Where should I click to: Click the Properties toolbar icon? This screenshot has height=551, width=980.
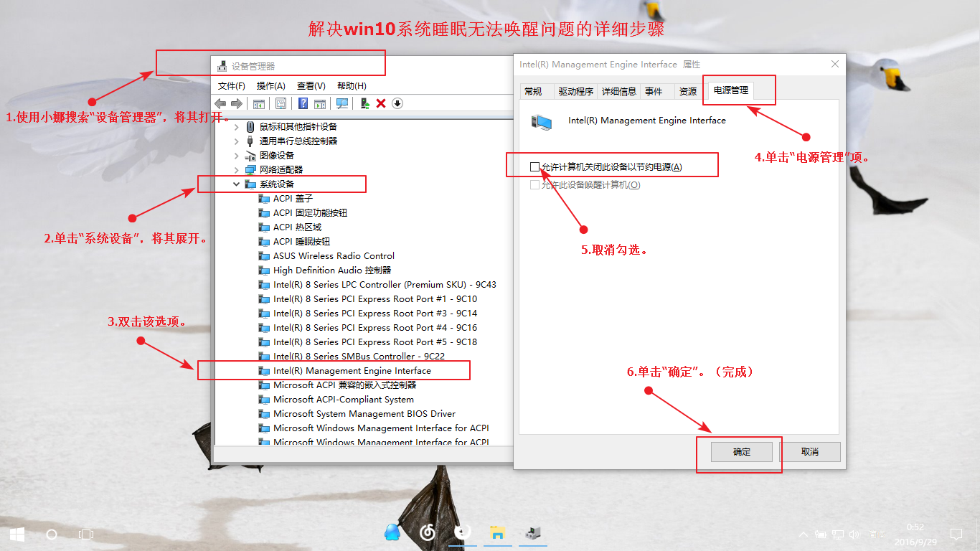(x=281, y=103)
